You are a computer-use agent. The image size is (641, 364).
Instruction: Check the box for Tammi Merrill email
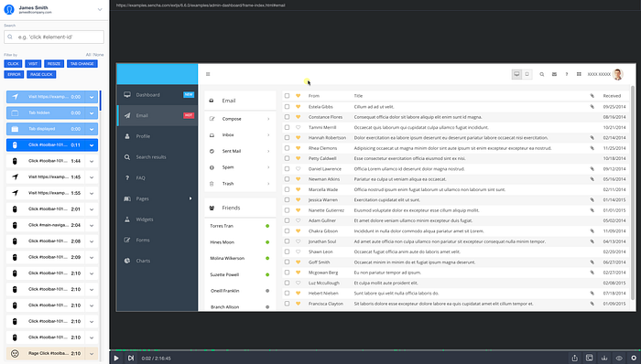[287, 127]
